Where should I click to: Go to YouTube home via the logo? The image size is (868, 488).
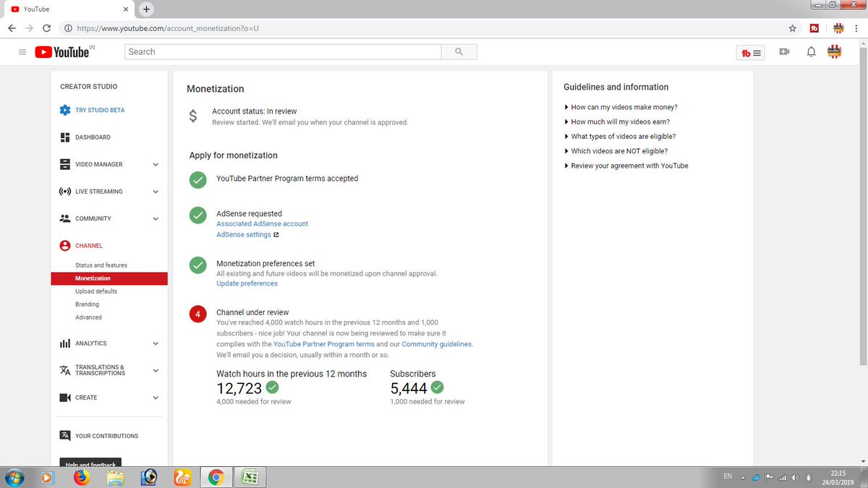coord(64,51)
